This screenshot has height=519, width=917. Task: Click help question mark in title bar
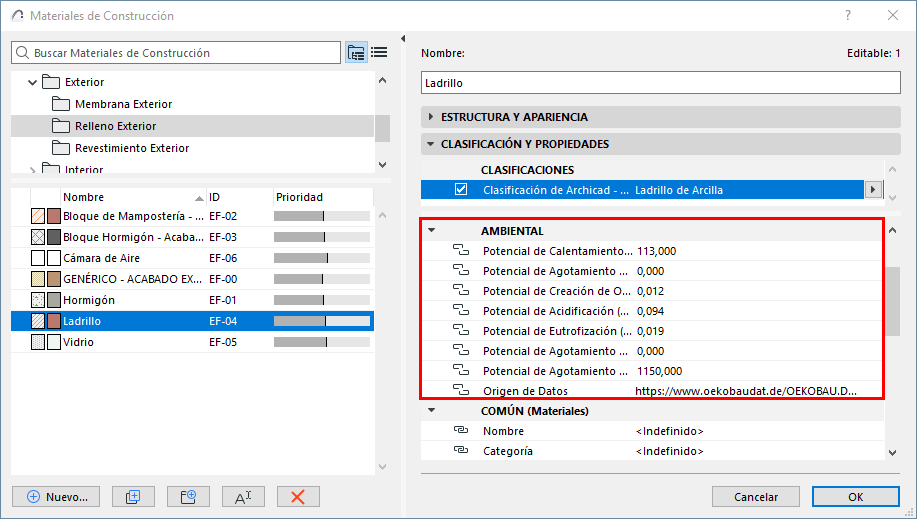click(848, 15)
